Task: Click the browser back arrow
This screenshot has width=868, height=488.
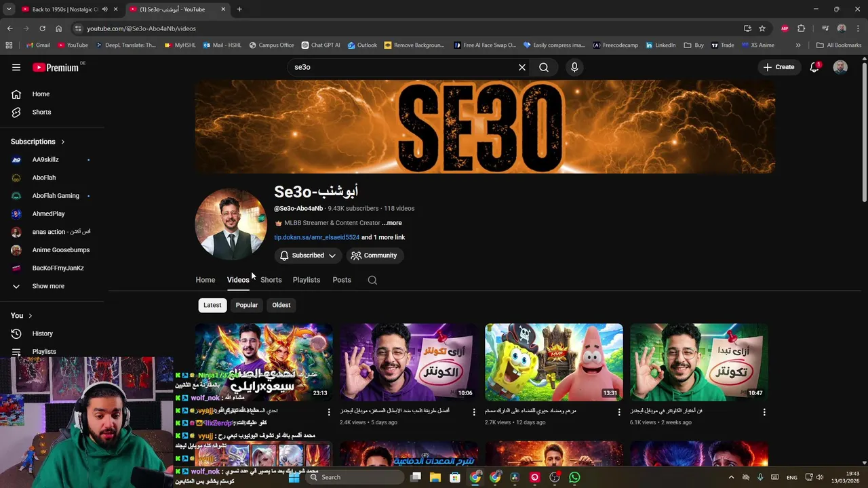Action: 9,28
